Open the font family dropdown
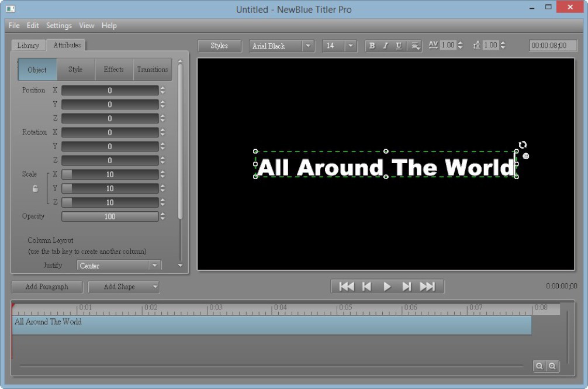The width and height of the screenshot is (588, 389). pyautogui.click(x=308, y=46)
